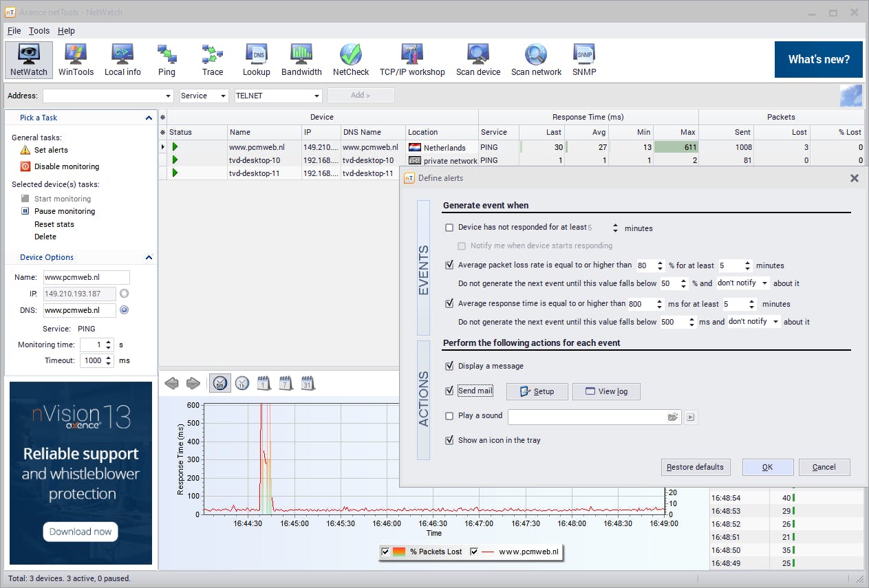869x588 pixels.
Task: Click the device Name input field
Action: [86, 277]
